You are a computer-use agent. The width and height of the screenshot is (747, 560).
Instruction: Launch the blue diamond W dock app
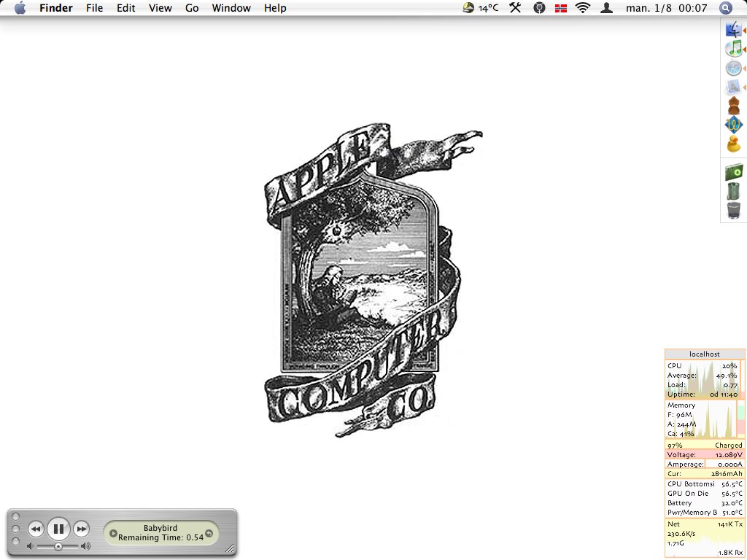[734, 125]
